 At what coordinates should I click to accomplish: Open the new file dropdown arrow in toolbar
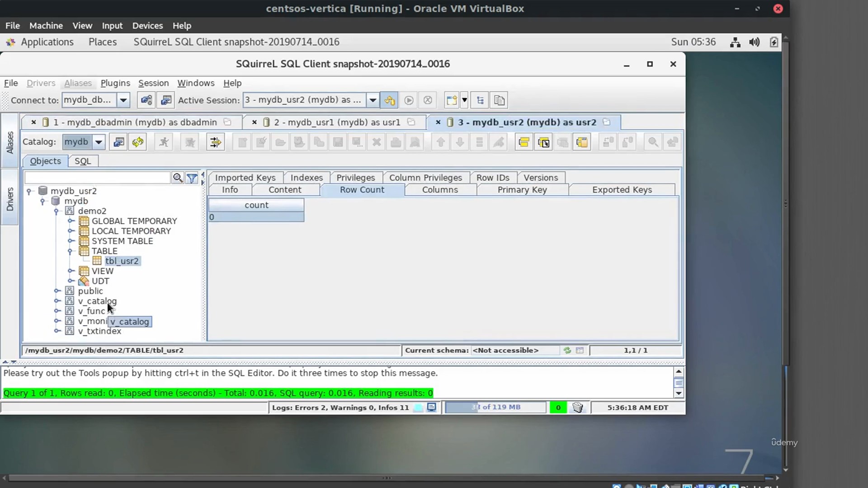pos(464,100)
